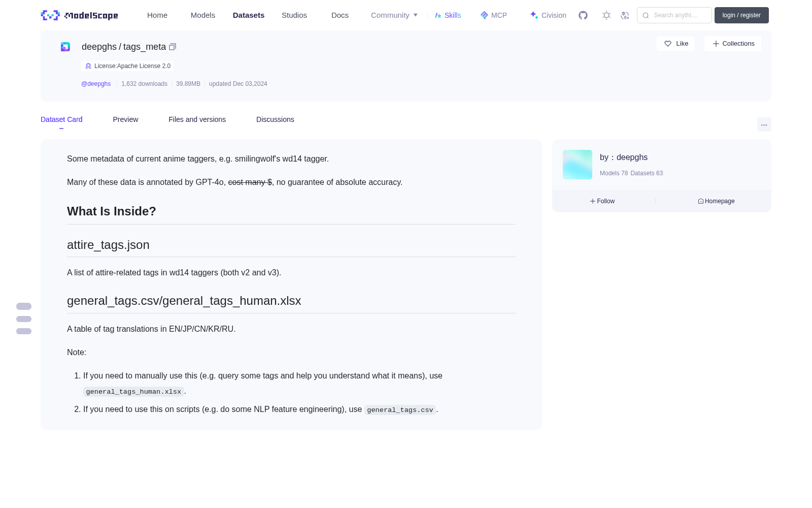Click the license badge icon
This screenshot has width=812, height=508.
coord(88,66)
